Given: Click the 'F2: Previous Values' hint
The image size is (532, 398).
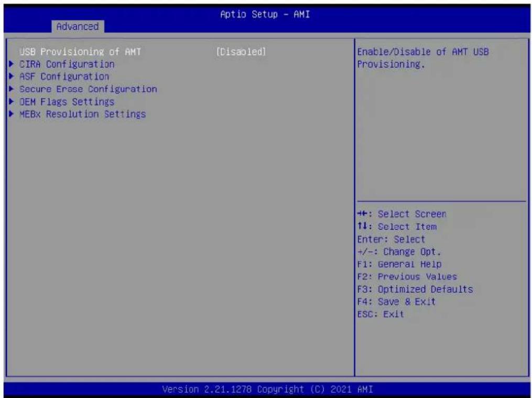Looking at the screenshot, I should click(407, 277).
